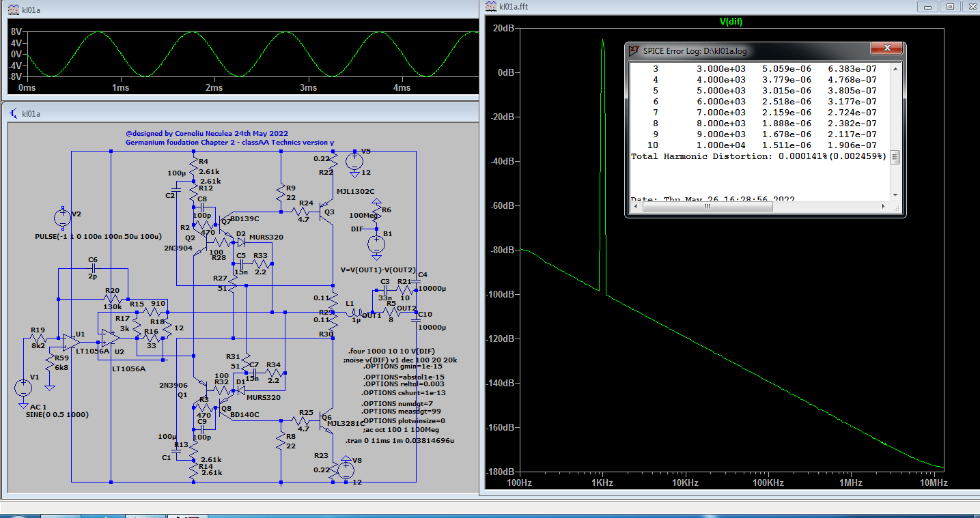This screenshot has width=980, height=518.
Task: Click the SINE(0 0.5 1000) source value
Action: click(57, 414)
